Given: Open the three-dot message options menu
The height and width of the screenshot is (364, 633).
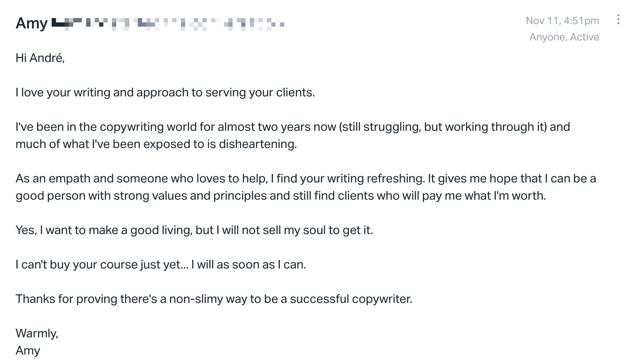Looking at the screenshot, I should (x=618, y=19).
